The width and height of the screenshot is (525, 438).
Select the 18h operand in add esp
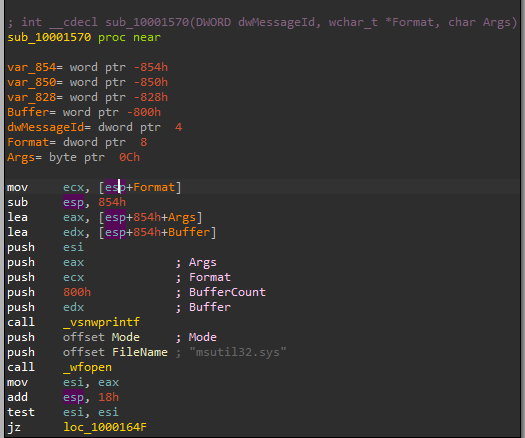point(108,397)
